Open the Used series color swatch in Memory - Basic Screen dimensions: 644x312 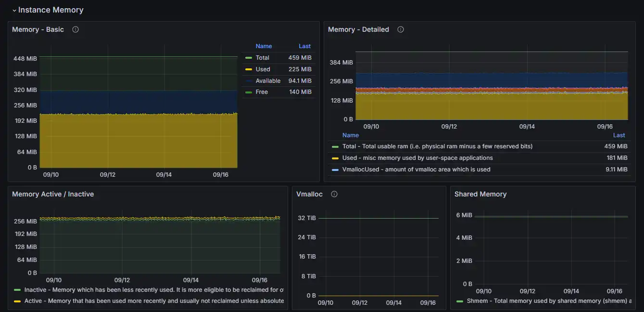(248, 69)
